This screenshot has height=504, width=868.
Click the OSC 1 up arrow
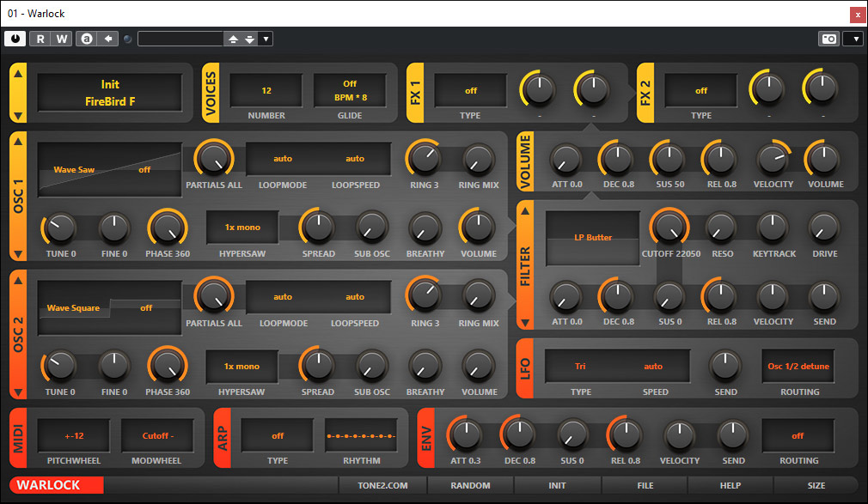click(18, 143)
